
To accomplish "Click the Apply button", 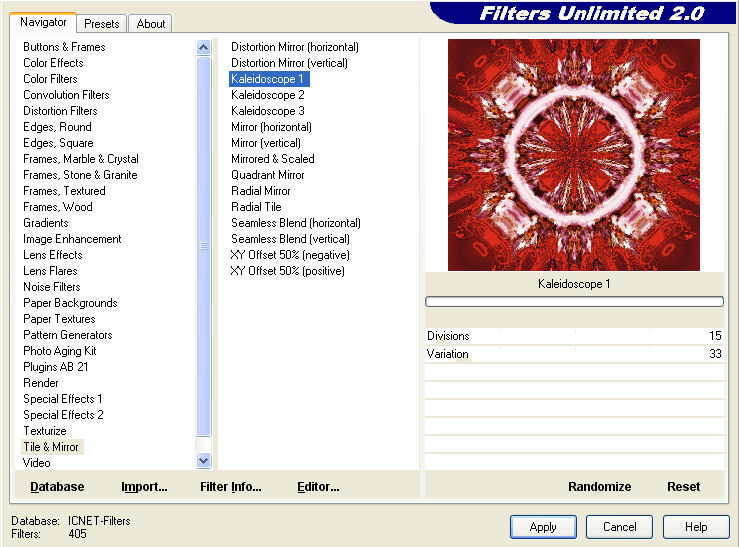I will click(543, 526).
